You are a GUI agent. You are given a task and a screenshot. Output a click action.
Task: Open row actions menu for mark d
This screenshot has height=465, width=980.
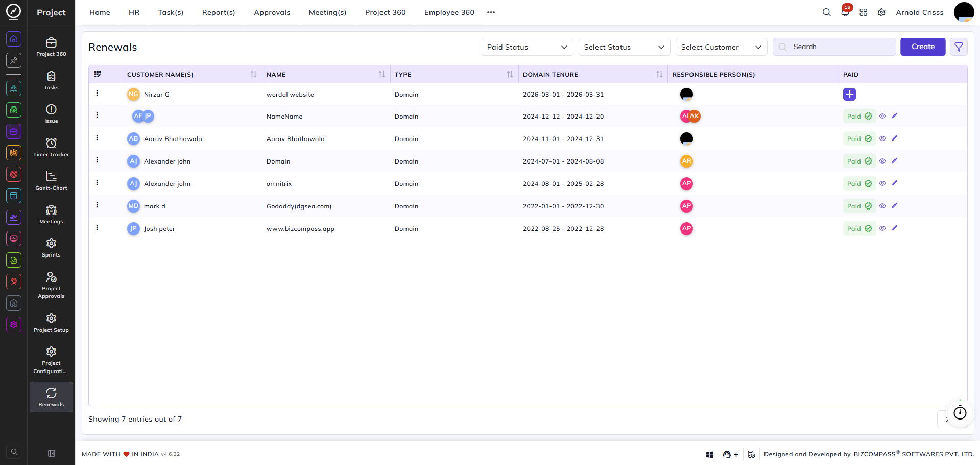[x=97, y=205]
